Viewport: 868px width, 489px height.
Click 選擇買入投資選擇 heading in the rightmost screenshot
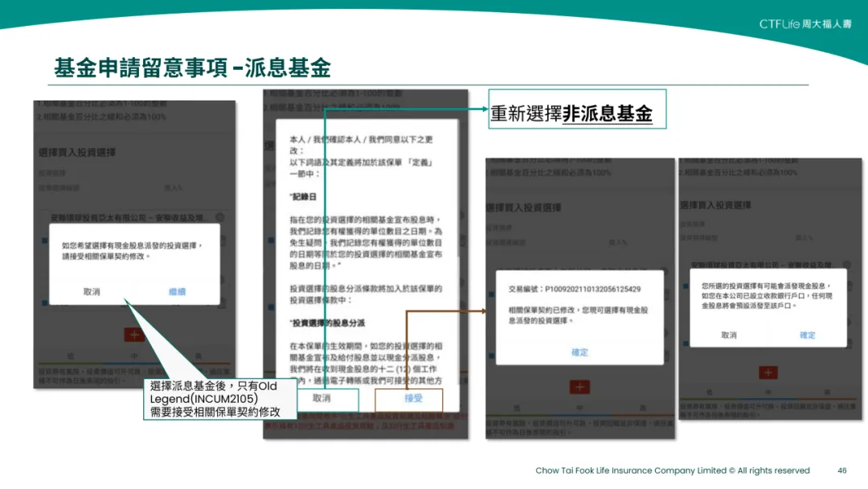[716, 205]
